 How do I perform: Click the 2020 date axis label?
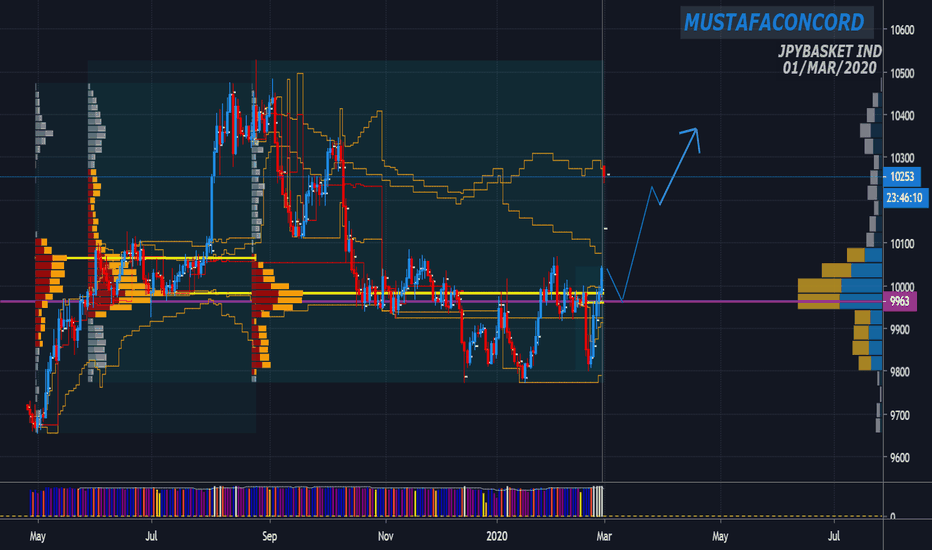click(497, 536)
